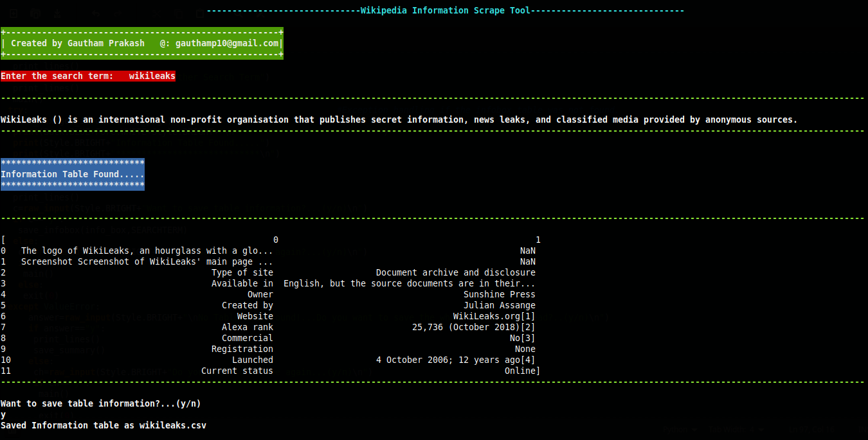The height and width of the screenshot is (440, 868).
Task: Select '4 October 2006; 12 years ago[4]' value
Action: click(456, 360)
